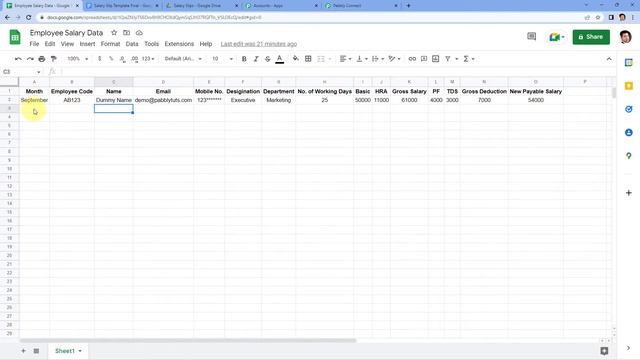Open Keep notes in the side panel
Image resolution: width=640 pixels, height=360 pixels.
629,86
